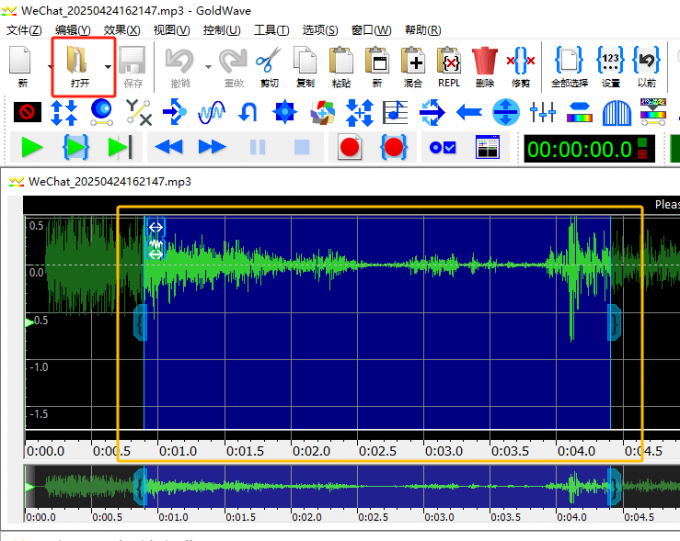Click the 撤销 (Undo) toolbar icon
This screenshot has width=680, height=541.
click(180, 61)
